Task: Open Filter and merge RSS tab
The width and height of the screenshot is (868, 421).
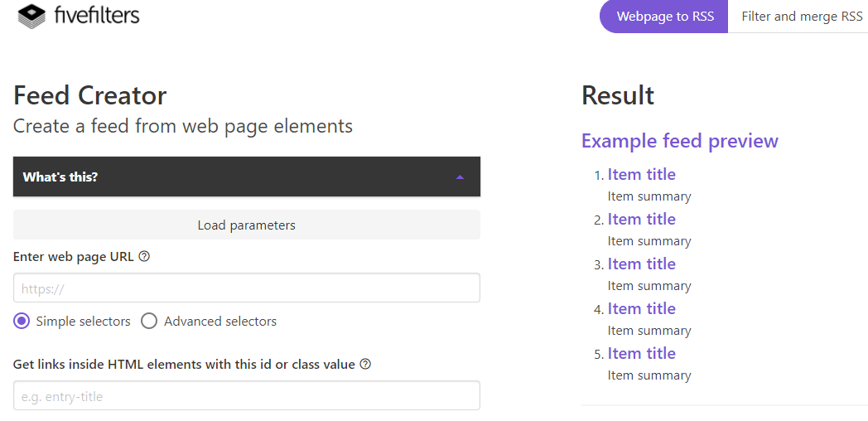Action: pyautogui.click(x=801, y=17)
